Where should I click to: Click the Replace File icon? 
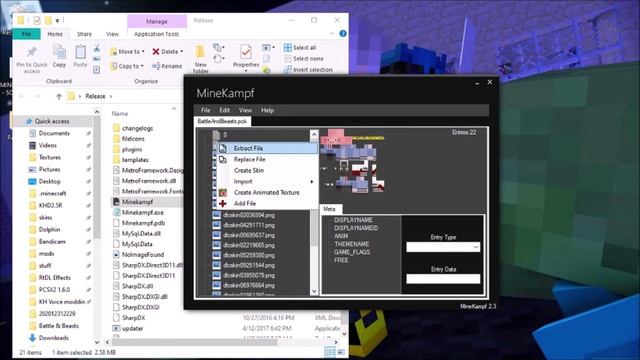click(223, 159)
